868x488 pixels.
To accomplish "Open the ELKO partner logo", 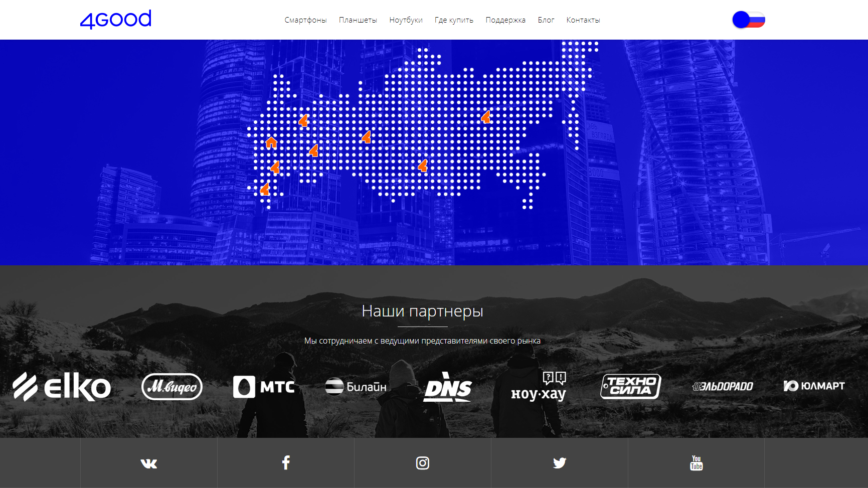I will pyautogui.click(x=62, y=387).
